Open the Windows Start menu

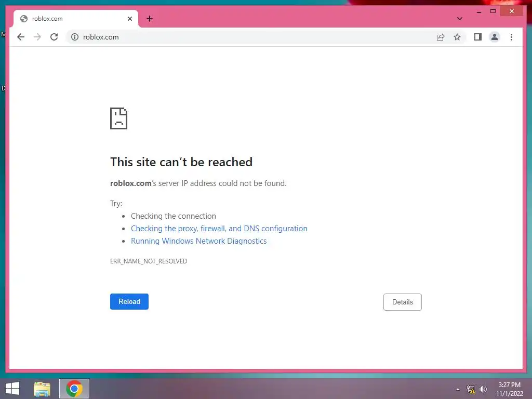pos(12,389)
